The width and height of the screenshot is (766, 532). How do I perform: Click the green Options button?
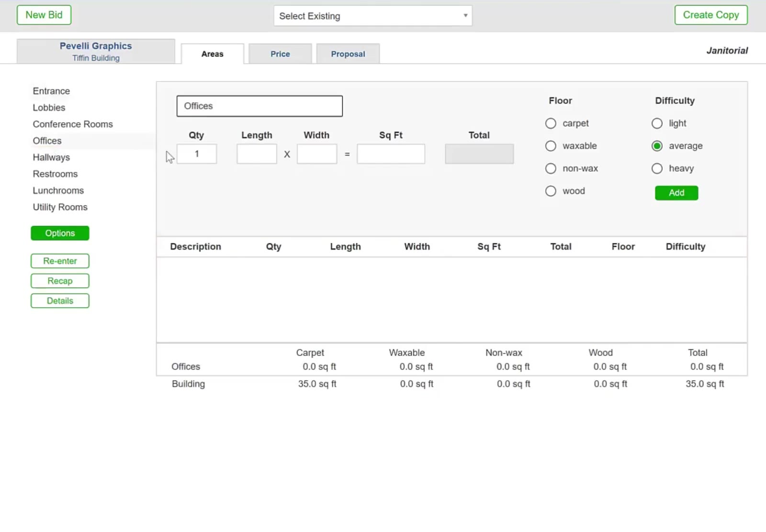(60, 233)
